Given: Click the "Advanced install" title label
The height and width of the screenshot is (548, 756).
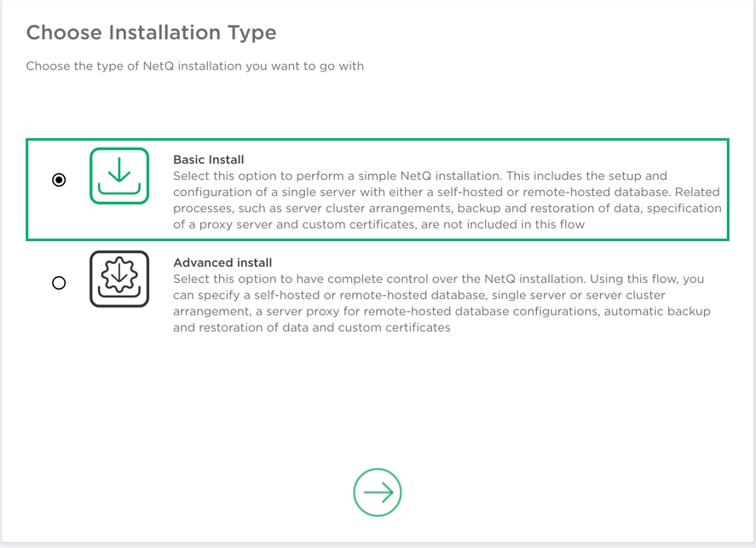Looking at the screenshot, I should (x=222, y=262).
